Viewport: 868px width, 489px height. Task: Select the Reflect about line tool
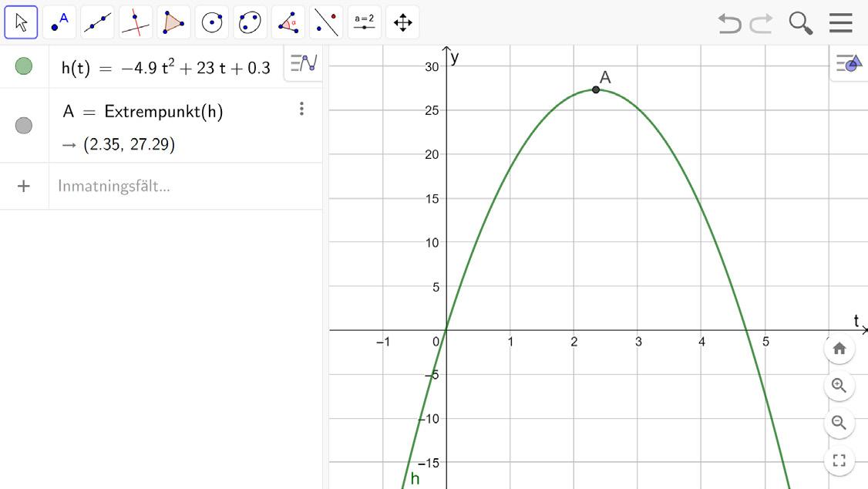[326, 22]
